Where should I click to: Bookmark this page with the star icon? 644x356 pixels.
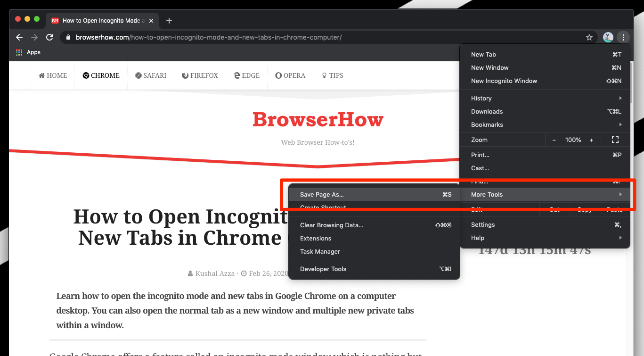coord(589,37)
